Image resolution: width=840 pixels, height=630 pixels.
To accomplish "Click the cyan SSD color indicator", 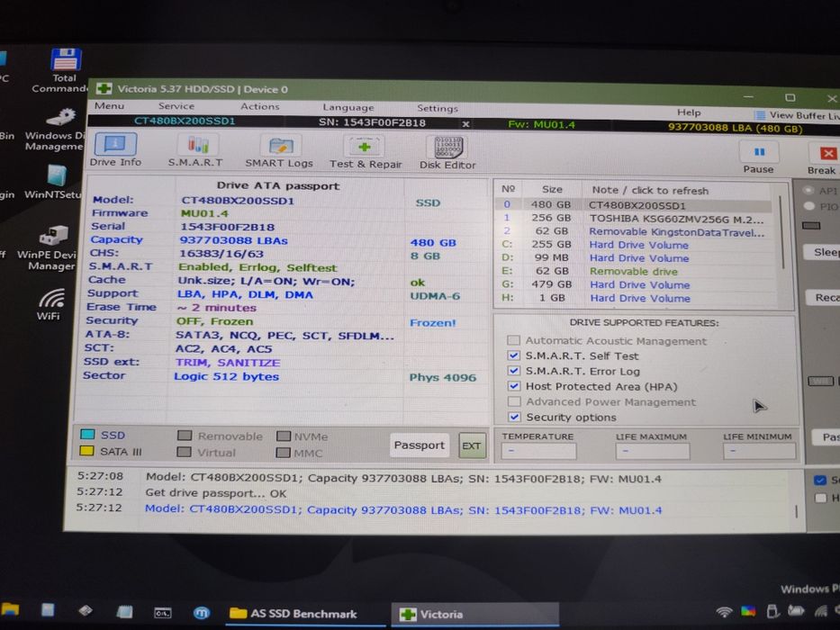I will 87,435.
